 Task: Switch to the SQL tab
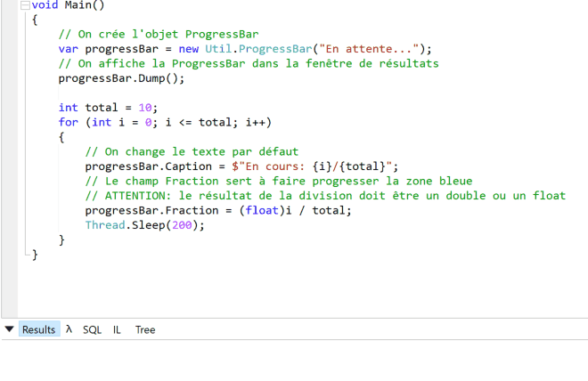tap(92, 329)
